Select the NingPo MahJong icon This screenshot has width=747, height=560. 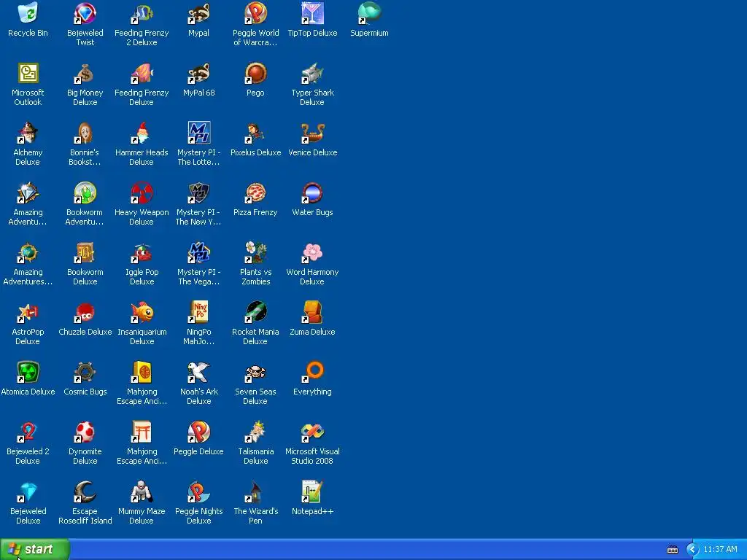(198, 312)
